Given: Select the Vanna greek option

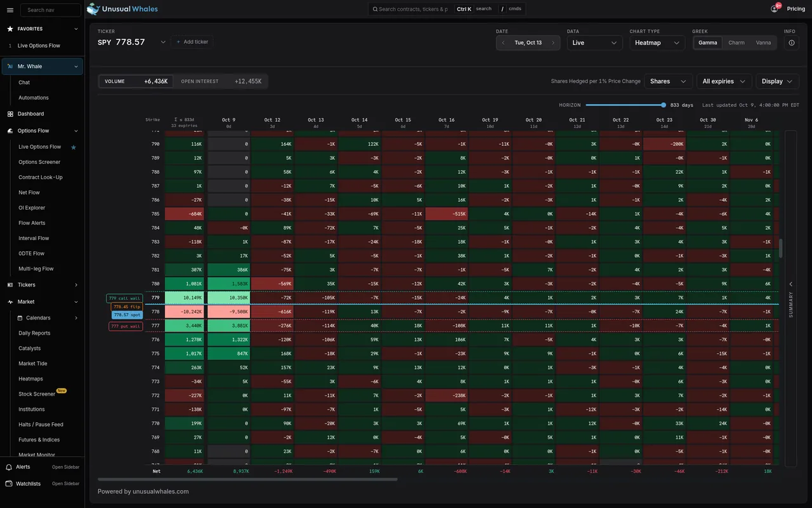Looking at the screenshot, I should pos(763,43).
